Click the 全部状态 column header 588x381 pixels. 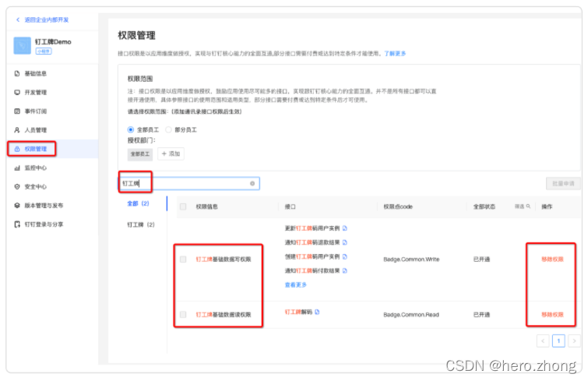pyautogui.click(x=484, y=206)
